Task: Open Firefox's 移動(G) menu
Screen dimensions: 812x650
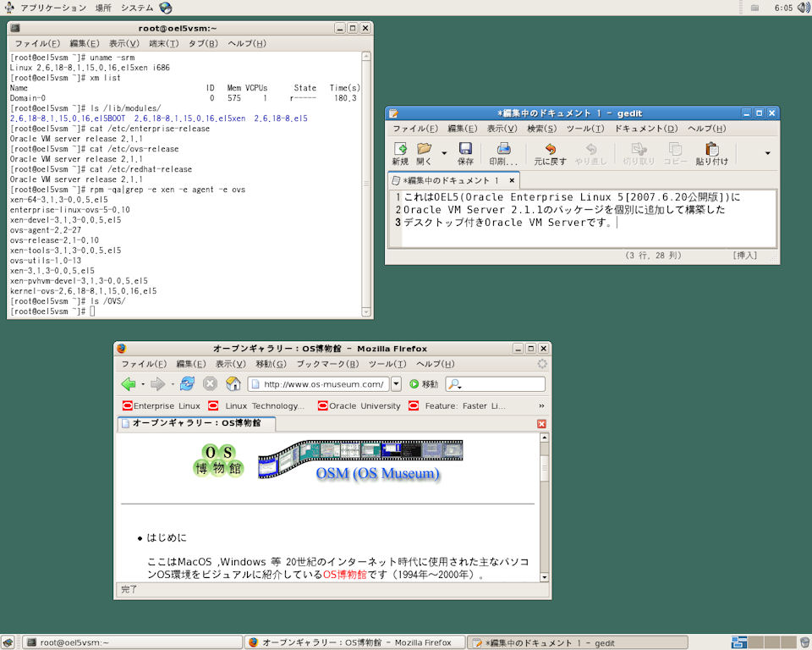Action: click(x=271, y=364)
